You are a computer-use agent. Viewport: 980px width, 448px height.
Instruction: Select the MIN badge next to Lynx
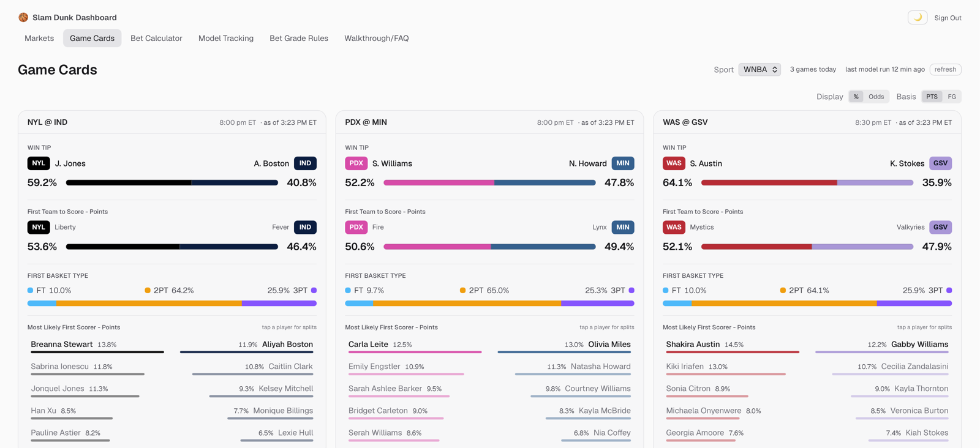coord(623,227)
